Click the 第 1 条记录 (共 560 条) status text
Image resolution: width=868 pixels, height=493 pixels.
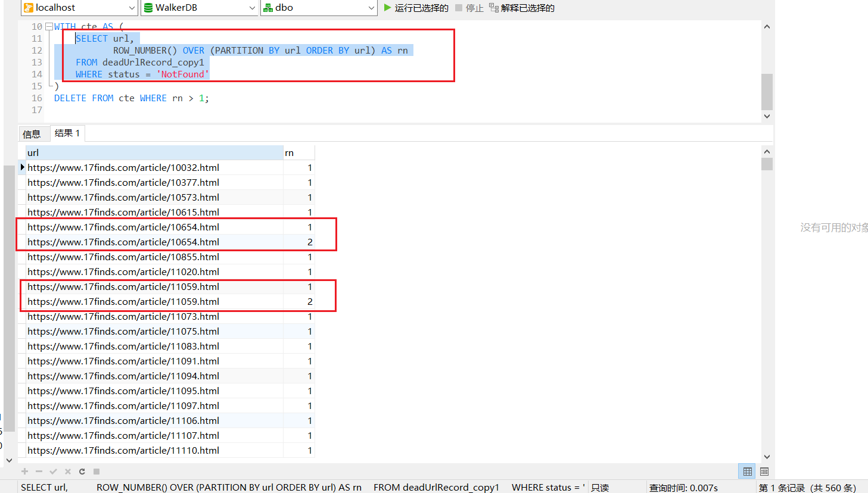pyautogui.click(x=807, y=488)
